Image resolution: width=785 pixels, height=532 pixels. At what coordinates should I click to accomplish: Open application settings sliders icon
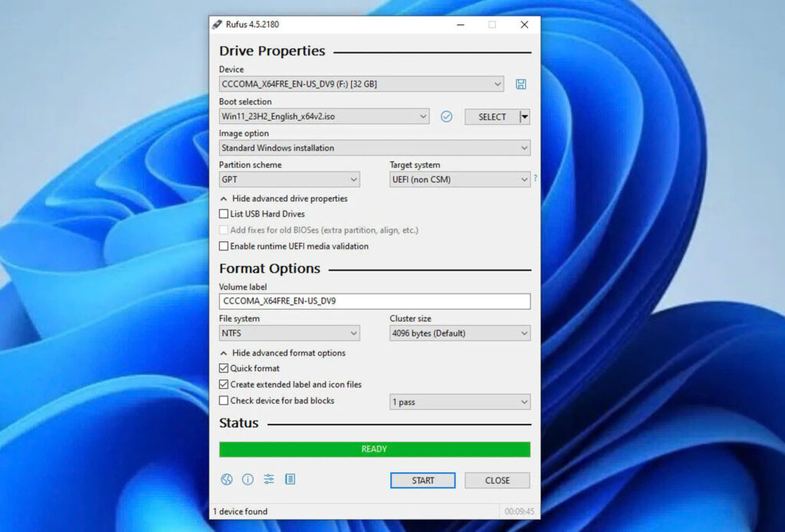(x=269, y=480)
